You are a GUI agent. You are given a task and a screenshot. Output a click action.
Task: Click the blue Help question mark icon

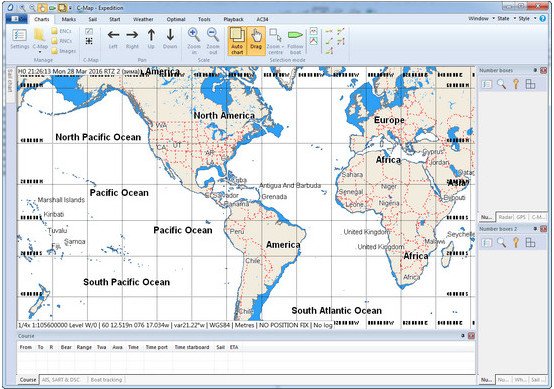click(543, 18)
